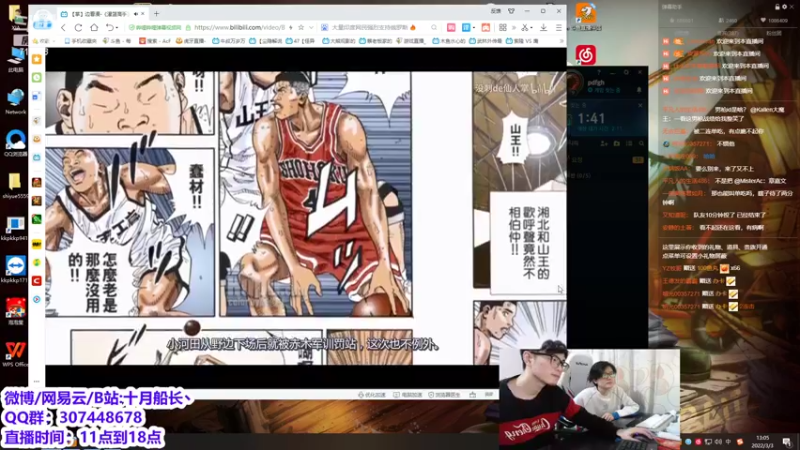Expand more extensions chevron
Screen dimensions: 800x450
(x=513, y=28)
